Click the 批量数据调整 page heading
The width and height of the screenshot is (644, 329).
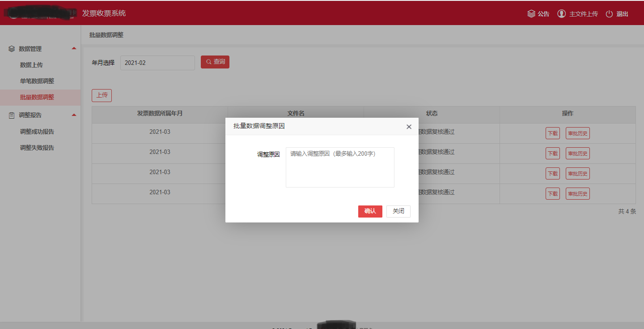pyautogui.click(x=106, y=35)
